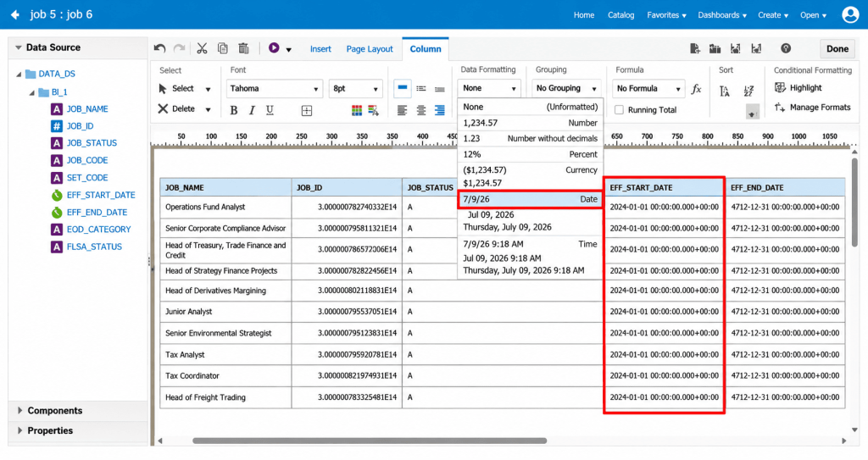
Task: Toggle bold font formatting
Action: [234, 110]
